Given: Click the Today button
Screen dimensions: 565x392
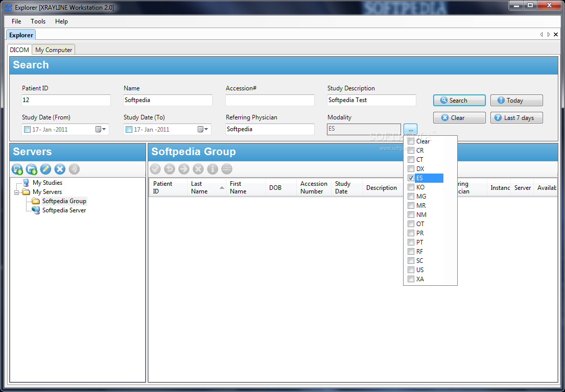Looking at the screenshot, I should tap(516, 101).
